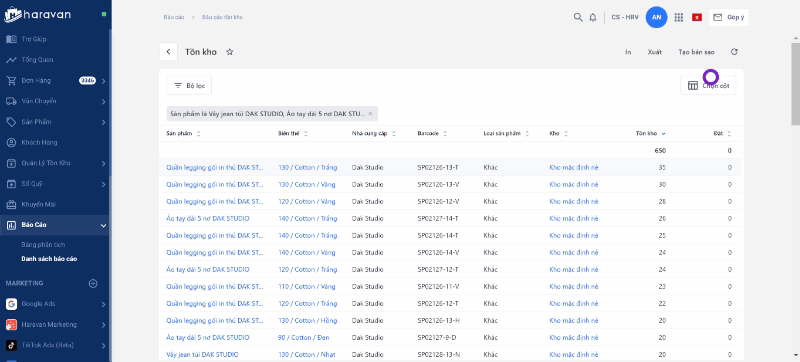Open notifications bell icon
The height and width of the screenshot is (362, 800).
[592, 17]
